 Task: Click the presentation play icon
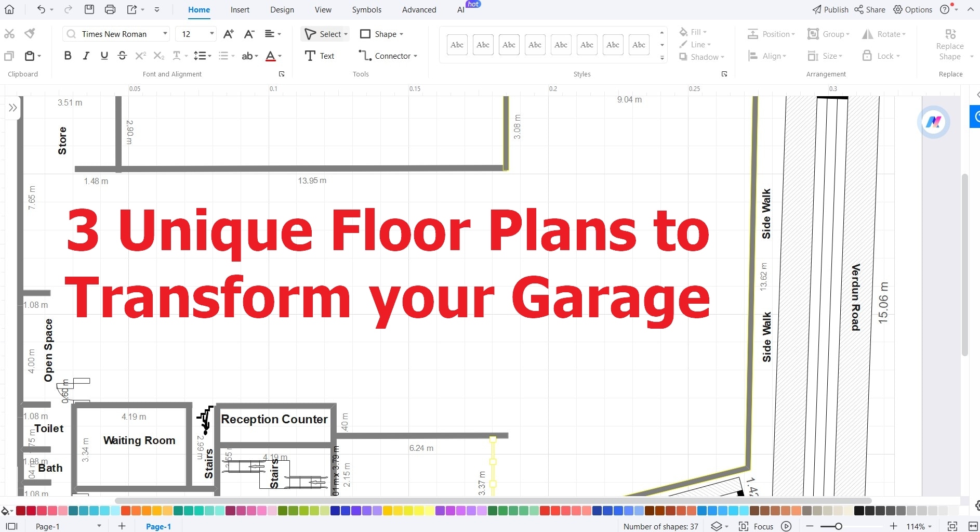click(x=786, y=526)
